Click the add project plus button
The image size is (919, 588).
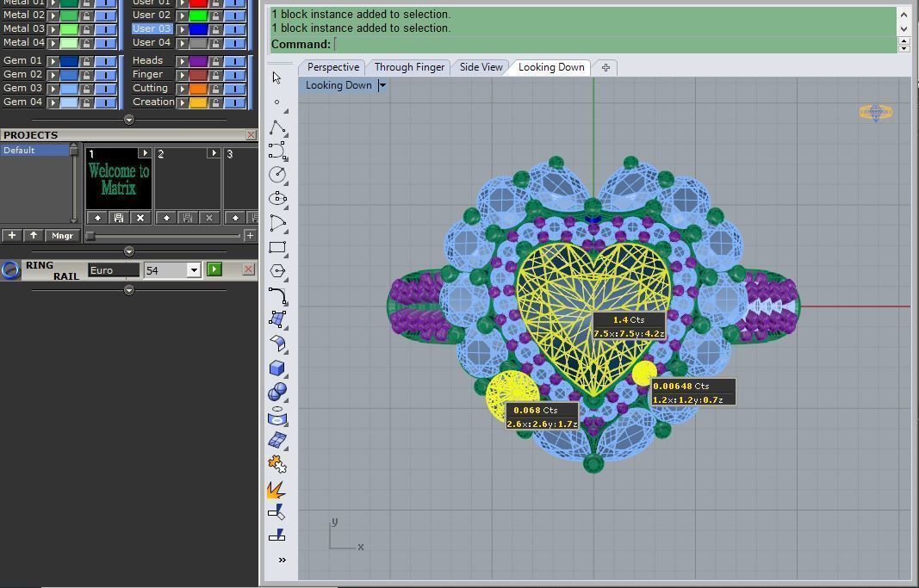pyautogui.click(x=12, y=235)
